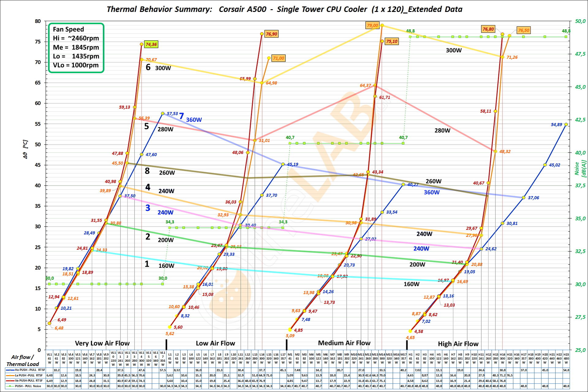
Task: Click the blue '240W' label next to number 3
Action: (165, 213)
